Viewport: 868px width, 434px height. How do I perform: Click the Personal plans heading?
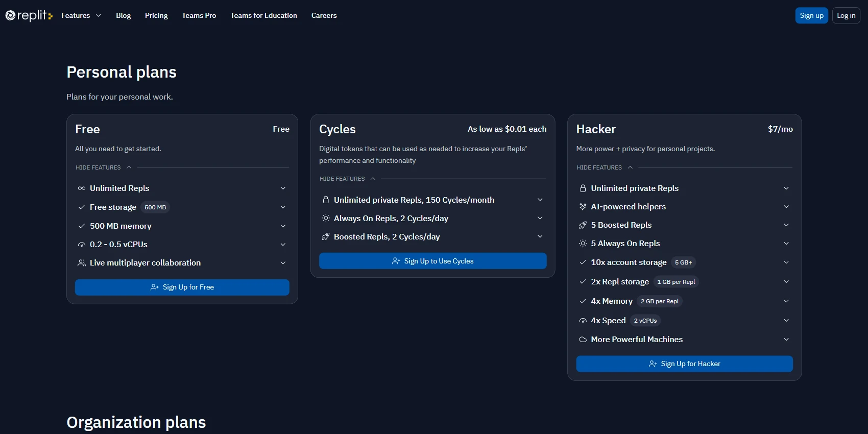pyautogui.click(x=122, y=72)
